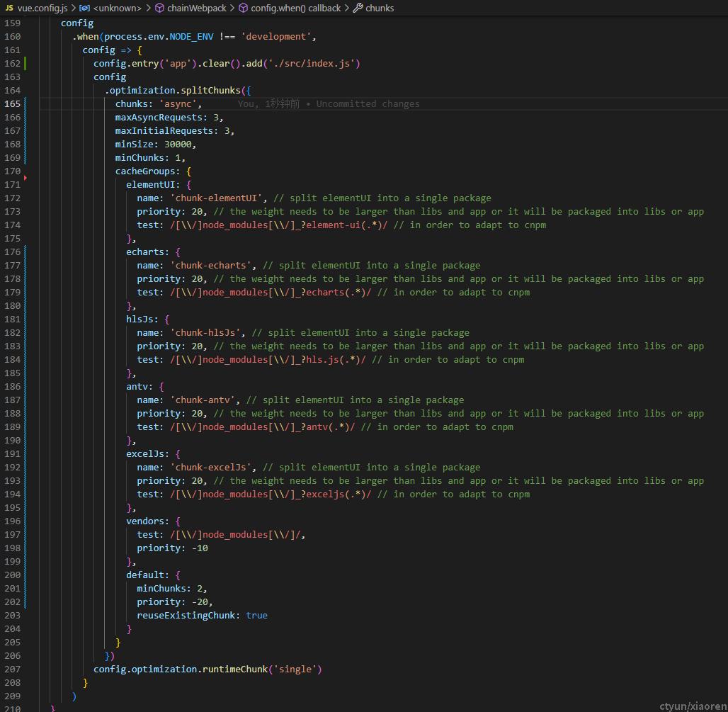Click './src/index.js' string in config.entry line
The image size is (728, 712).
(x=312, y=63)
